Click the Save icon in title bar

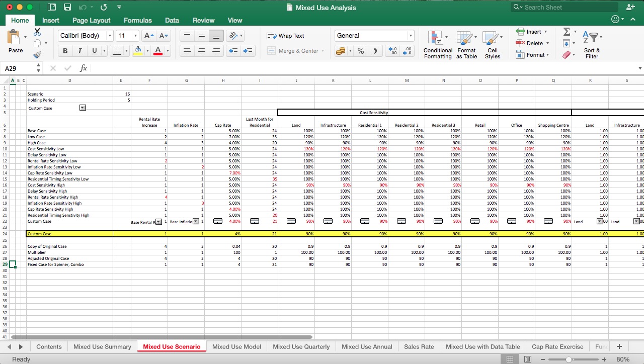[x=67, y=8]
